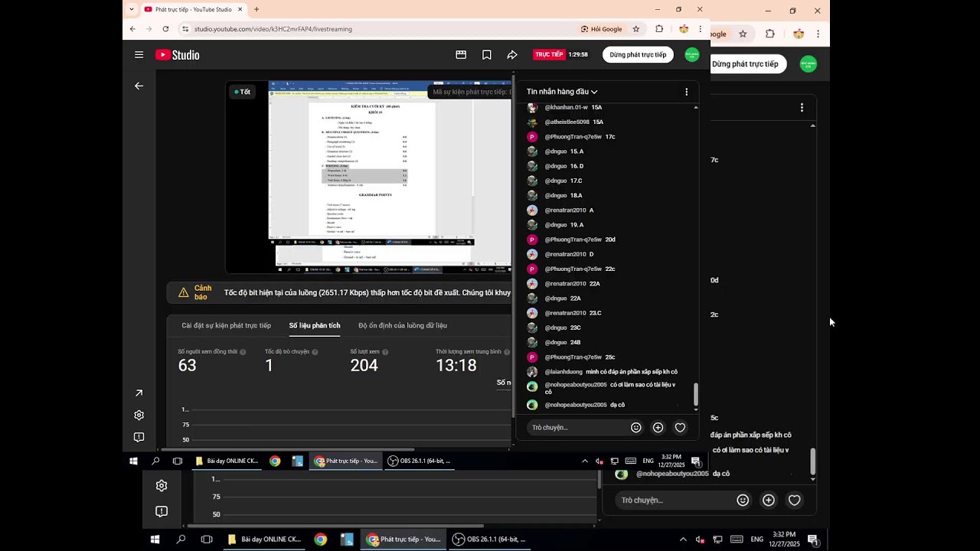This screenshot has width=980, height=551.
Task: Click the bookmark icon in the Studio header
Action: tap(487, 55)
